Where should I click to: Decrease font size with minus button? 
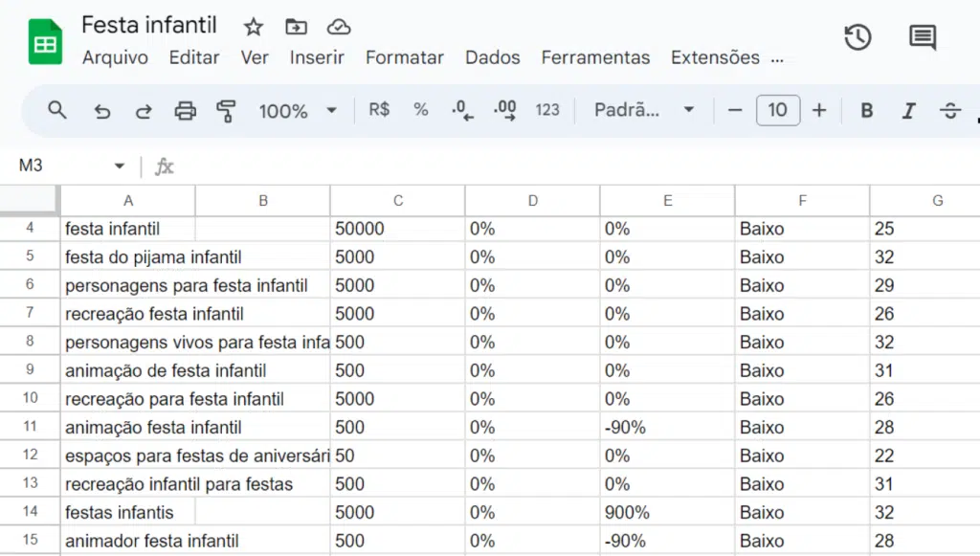(x=735, y=111)
